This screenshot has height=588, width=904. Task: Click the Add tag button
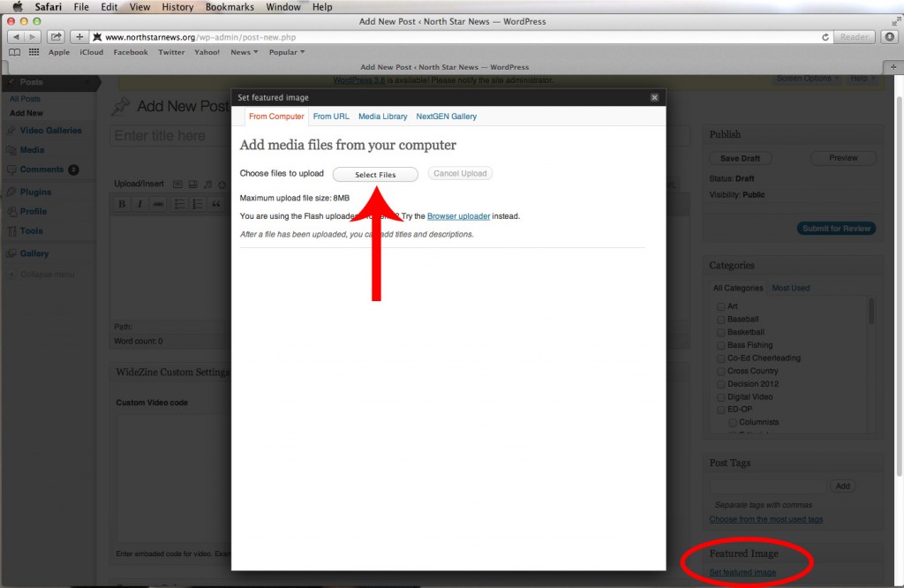click(x=842, y=486)
